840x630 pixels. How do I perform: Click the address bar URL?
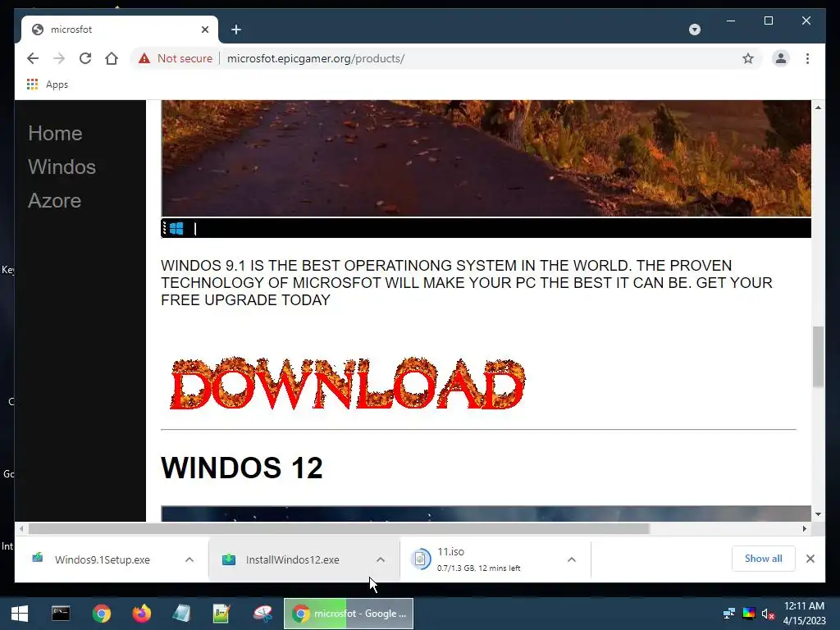click(x=316, y=58)
